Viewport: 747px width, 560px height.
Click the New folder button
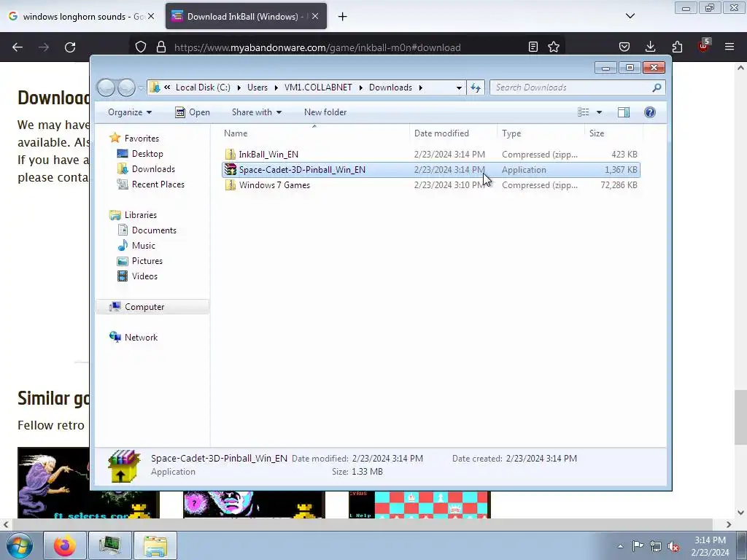click(x=325, y=112)
